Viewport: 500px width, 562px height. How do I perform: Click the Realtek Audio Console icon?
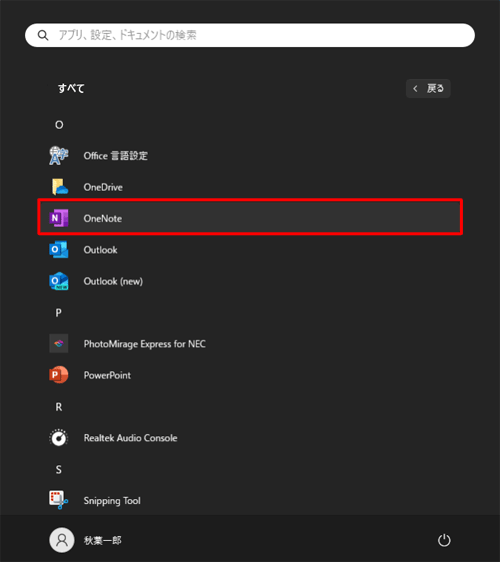click(x=59, y=438)
